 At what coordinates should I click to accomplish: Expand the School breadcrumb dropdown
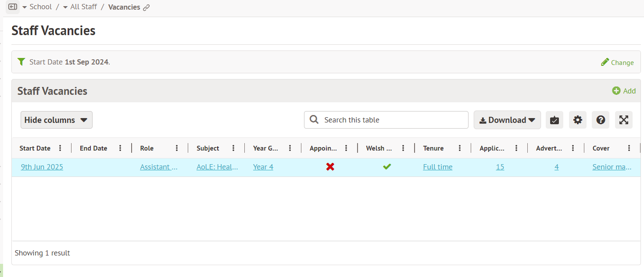click(25, 7)
